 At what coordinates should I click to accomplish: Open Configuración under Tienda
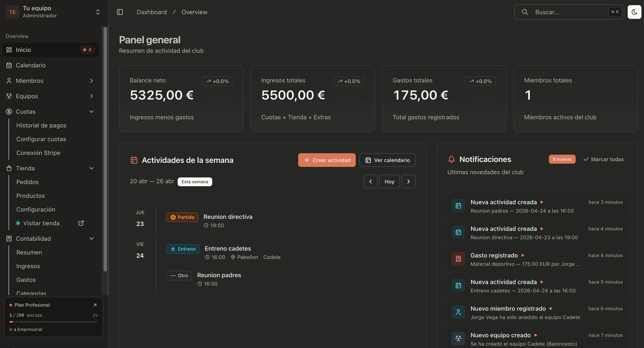35,209
